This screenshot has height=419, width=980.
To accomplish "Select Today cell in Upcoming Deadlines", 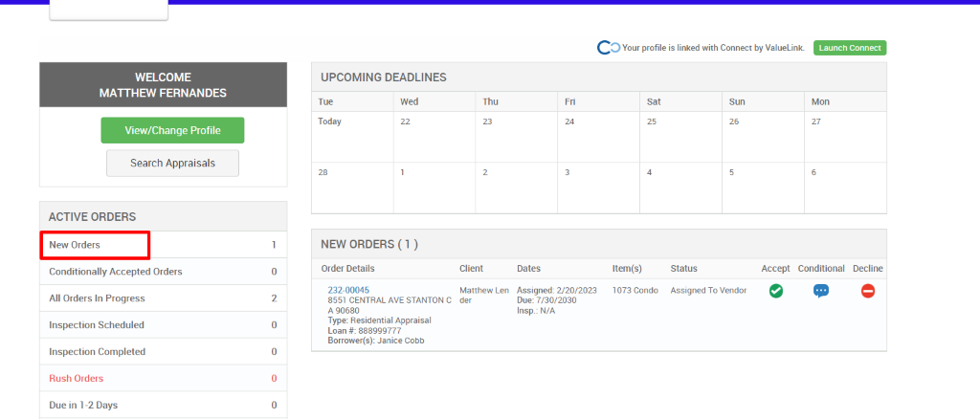I will click(x=352, y=137).
